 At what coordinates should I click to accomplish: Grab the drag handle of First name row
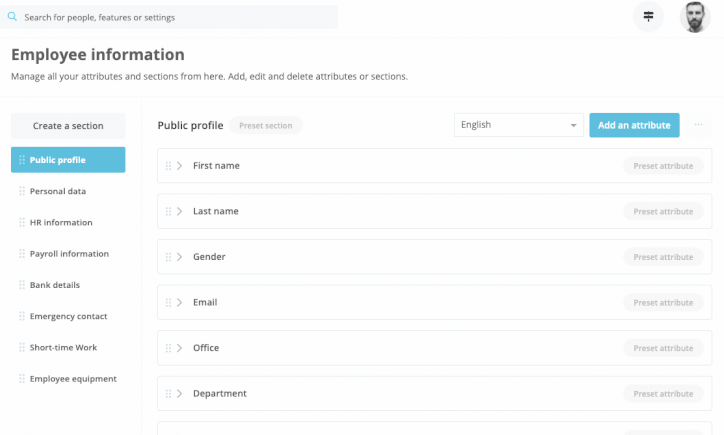[x=169, y=166]
